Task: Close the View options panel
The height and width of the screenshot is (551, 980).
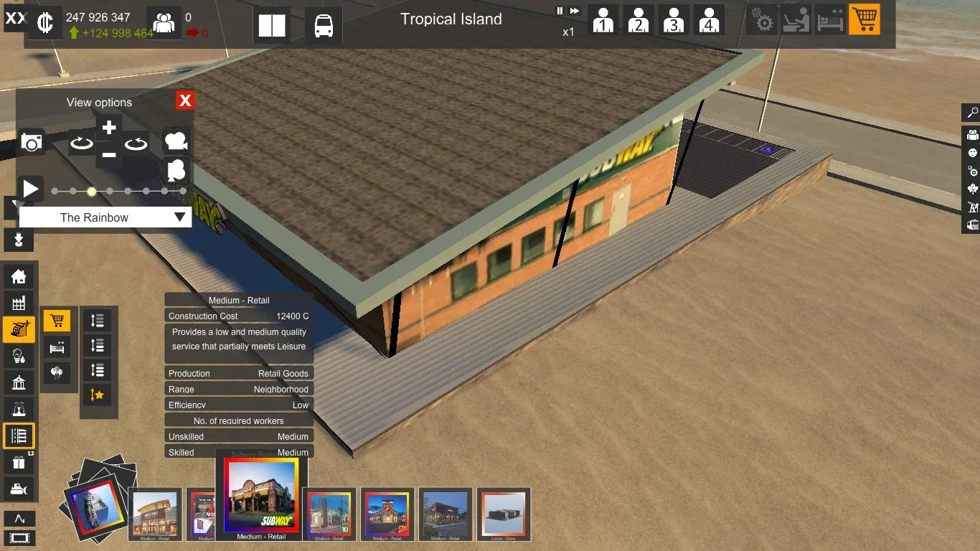Action: pyautogui.click(x=185, y=100)
